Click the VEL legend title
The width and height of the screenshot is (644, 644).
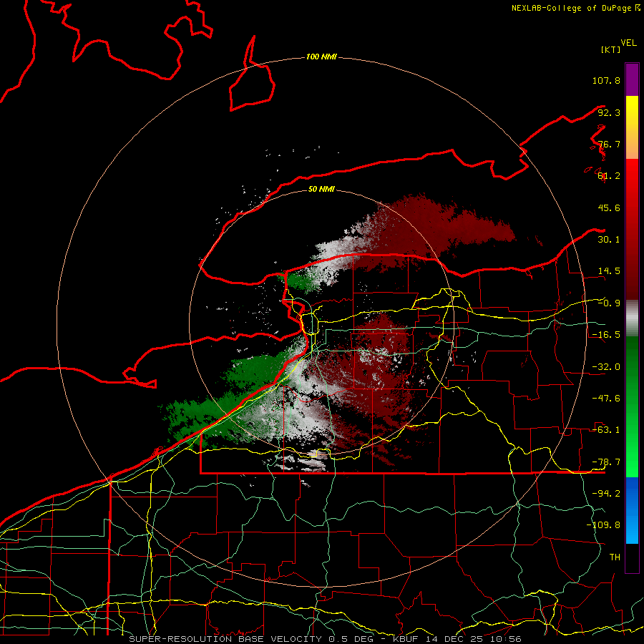(628, 43)
